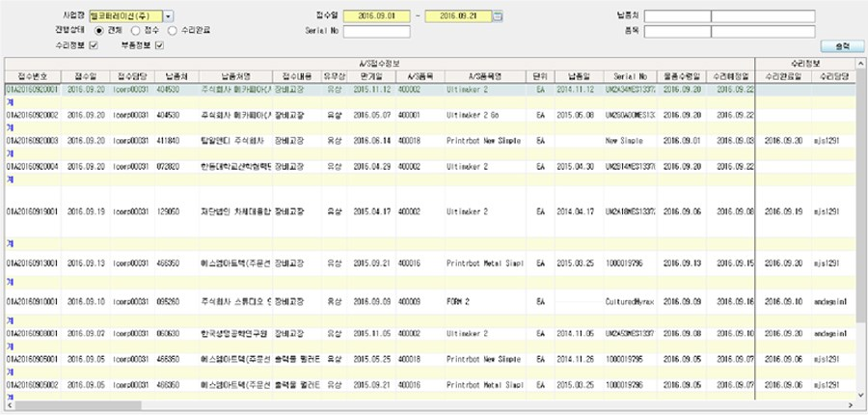Click the vertical scrollbar thumb
This screenshot has height=415, width=868.
[x=859, y=195]
